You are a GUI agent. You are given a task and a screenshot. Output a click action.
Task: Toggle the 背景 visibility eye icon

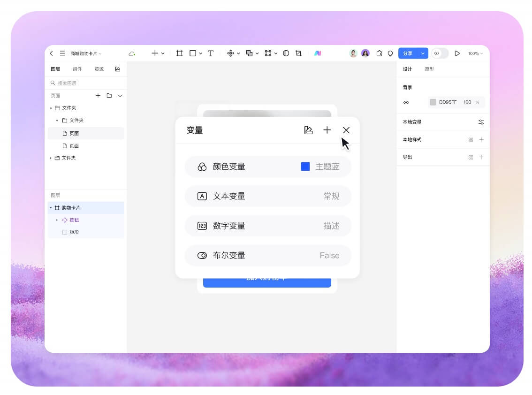point(406,102)
